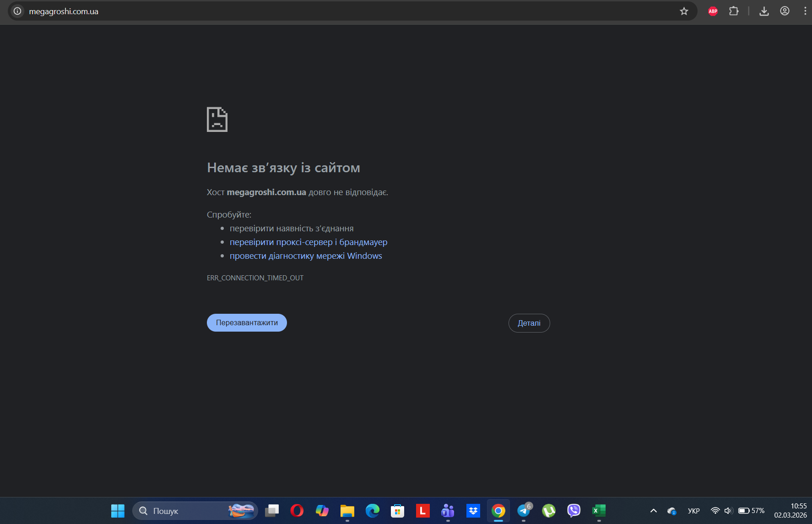Image resolution: width=812 pixels, height=524 pixels.
Task: Open the Windows Start menu
Action: click(118, 511)
